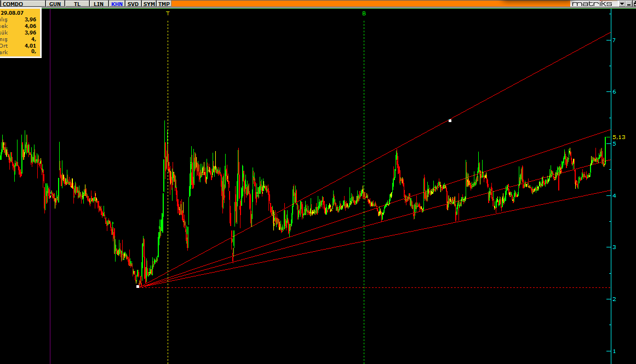Click the price axis label 6
636x364 pixels.
pyautogui.click(x=614, y=91)
